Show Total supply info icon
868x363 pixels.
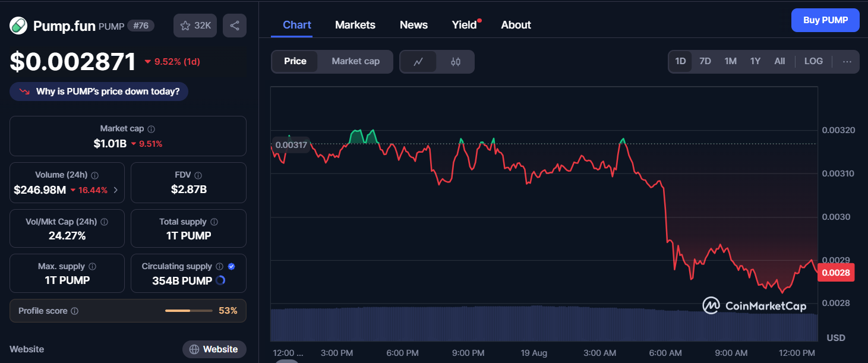coord(214,222)
